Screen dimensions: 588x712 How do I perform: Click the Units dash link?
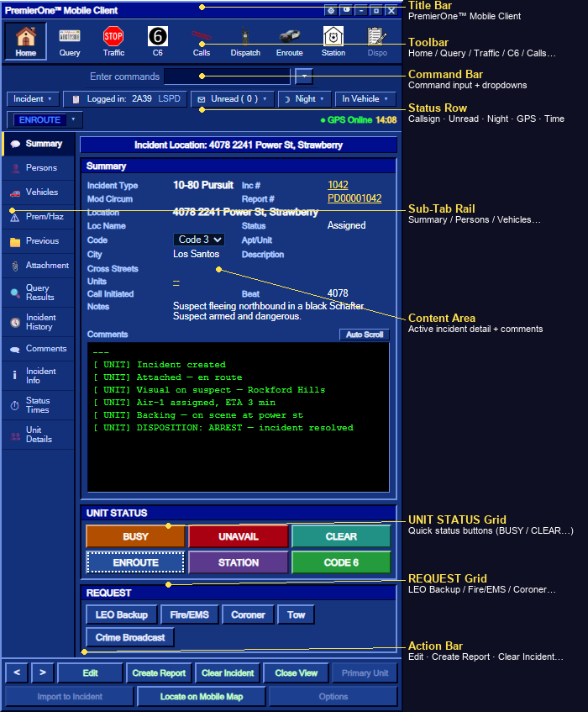176,282
